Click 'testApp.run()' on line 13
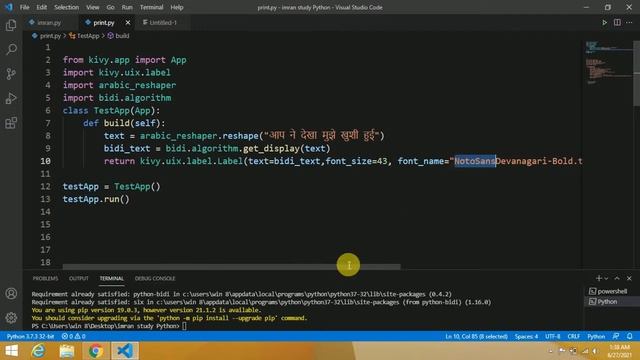 tap(96, 199)
